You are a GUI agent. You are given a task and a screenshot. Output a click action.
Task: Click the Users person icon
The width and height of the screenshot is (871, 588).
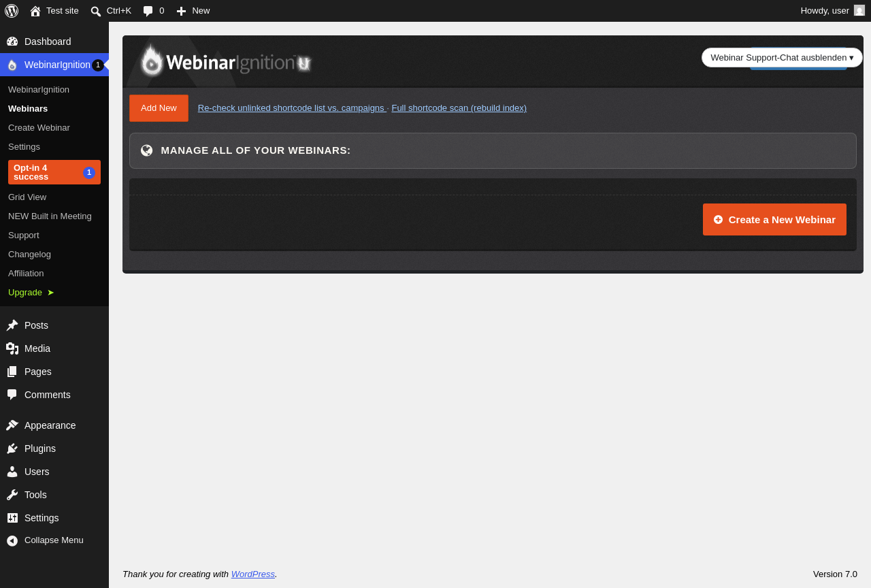(12, 472)
